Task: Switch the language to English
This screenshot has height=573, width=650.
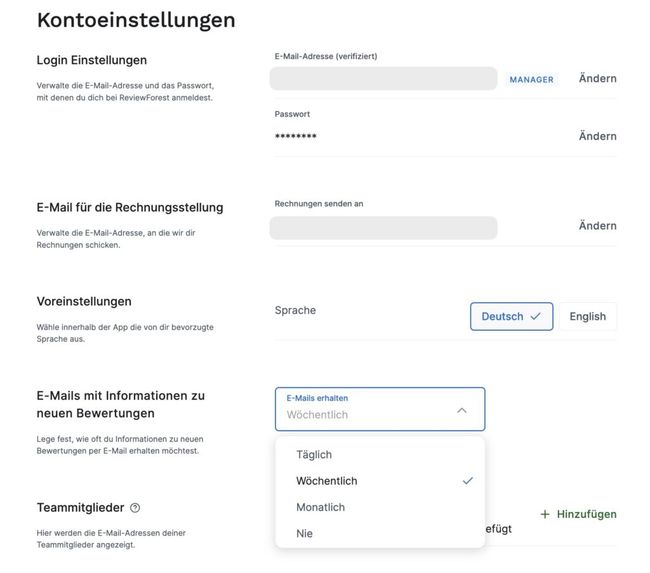Action: click(587, 316)
